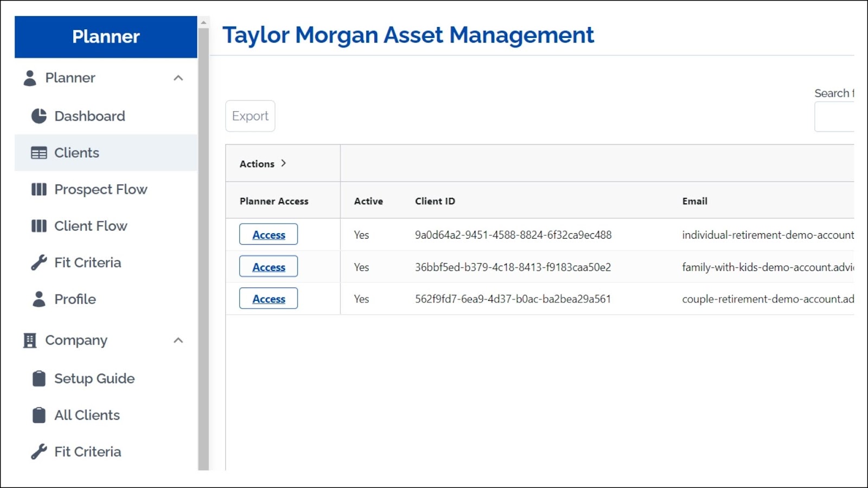Click Active Yes in the 9a0d64a2 row

361,235
